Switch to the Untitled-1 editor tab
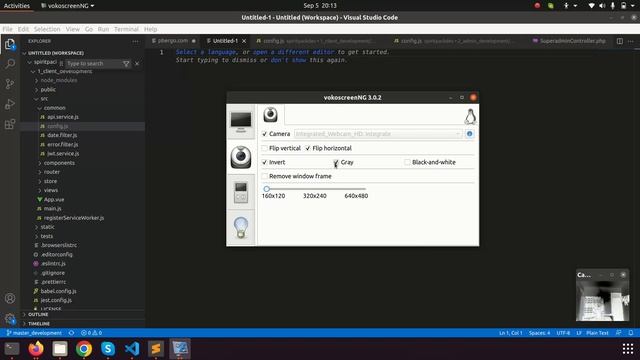Image resolution: width=640 pixels, height=360 pixels. point(224,41)
